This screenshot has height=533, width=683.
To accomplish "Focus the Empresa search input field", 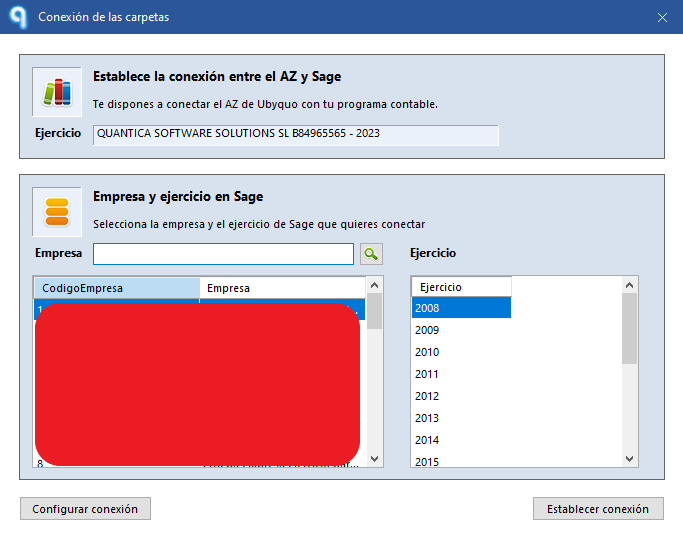I will pyautogui.click(x=223, y=254).
